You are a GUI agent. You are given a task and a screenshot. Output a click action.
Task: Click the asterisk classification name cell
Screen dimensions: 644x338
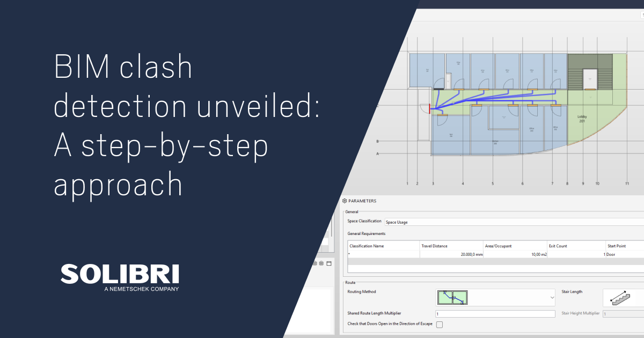pyautogui.click(x=383, y=254)
